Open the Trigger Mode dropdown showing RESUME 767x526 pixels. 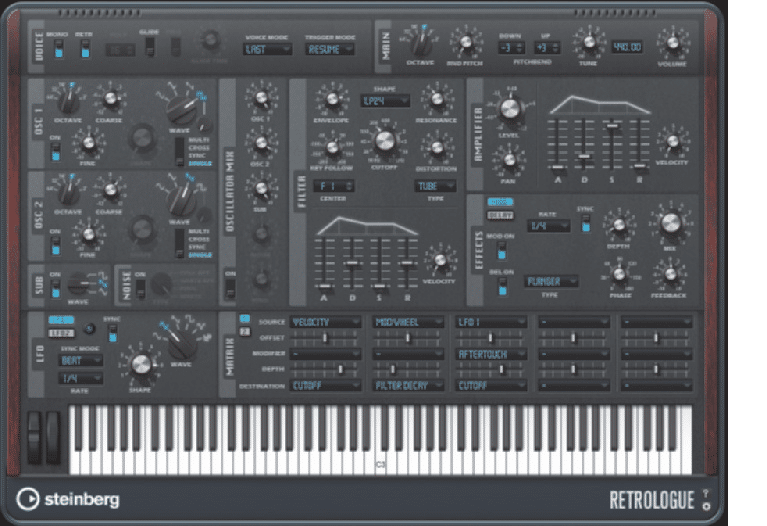pos(330,49)
